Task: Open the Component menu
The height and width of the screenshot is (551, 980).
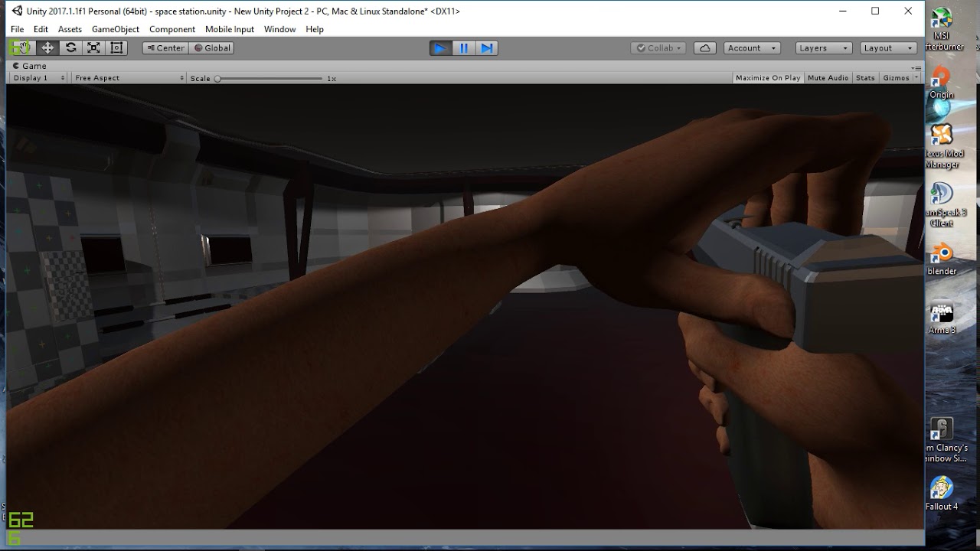Action: [172, 29]
